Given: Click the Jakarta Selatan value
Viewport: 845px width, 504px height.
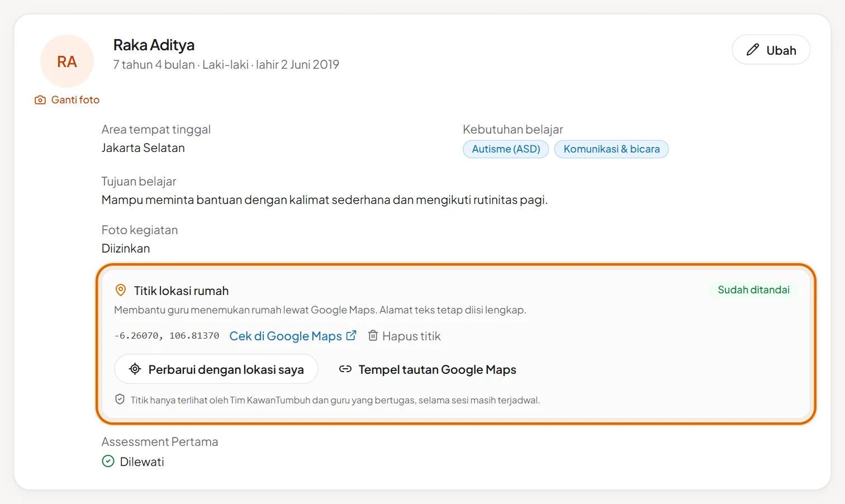Looking at the screenshot, I should [x=143, y=148].
